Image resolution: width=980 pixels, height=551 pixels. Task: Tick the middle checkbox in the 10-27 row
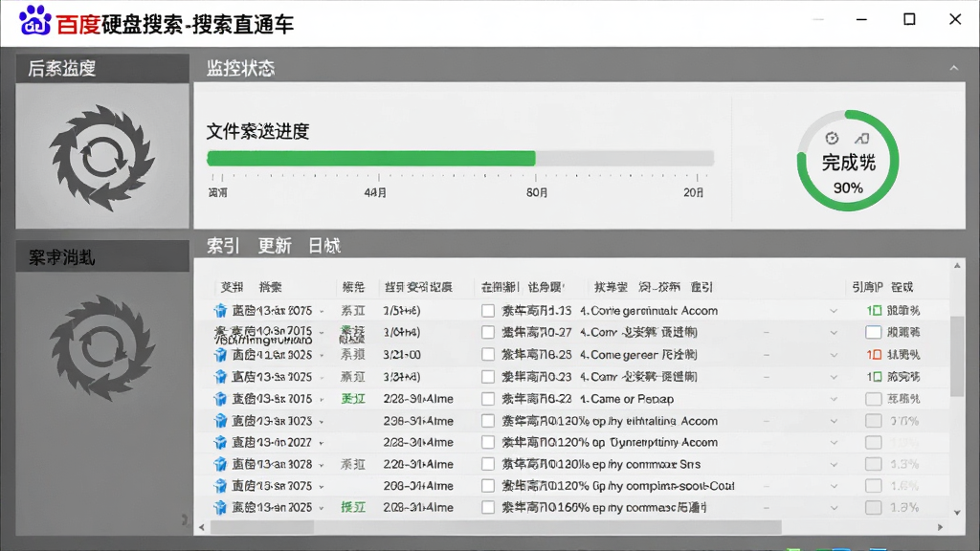[x=488, y=332]
